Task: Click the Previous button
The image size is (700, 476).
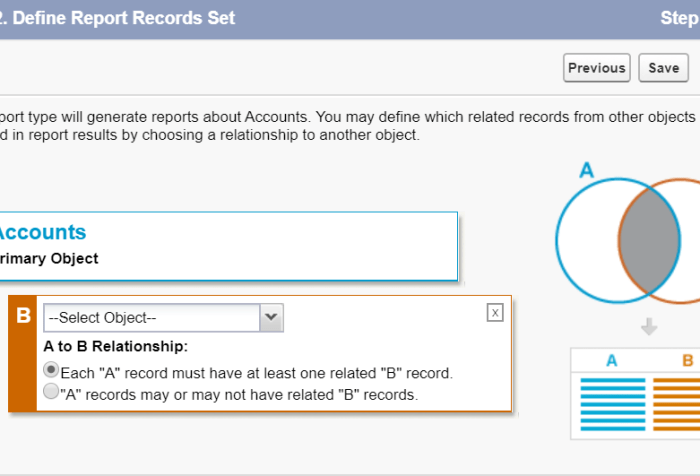Action: pos(596,68)
